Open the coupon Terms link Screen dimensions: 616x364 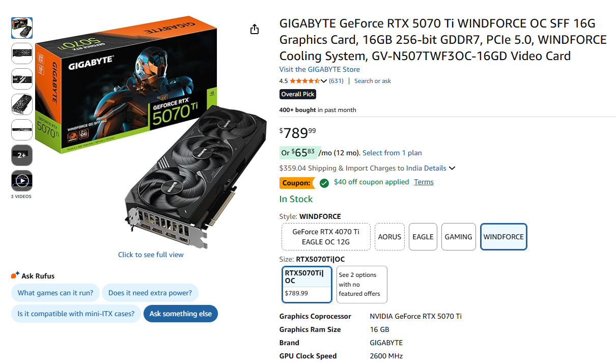(x=423, y=182)
